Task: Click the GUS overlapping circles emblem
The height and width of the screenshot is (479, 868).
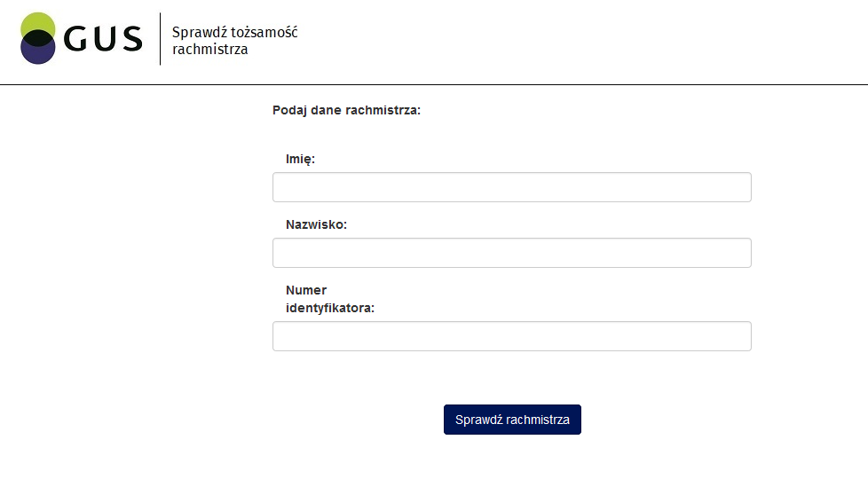Action: pyautogui.click(x=37, y=38)
